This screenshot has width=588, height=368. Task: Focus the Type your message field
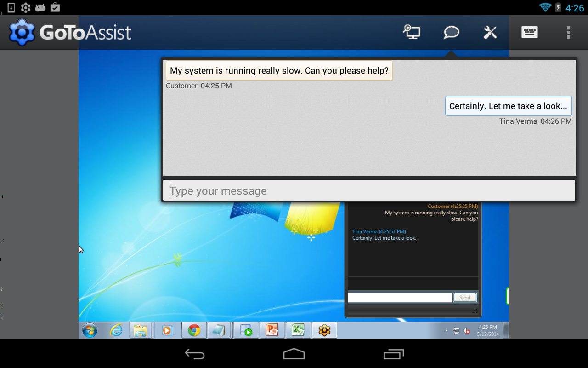pos(369,190)
